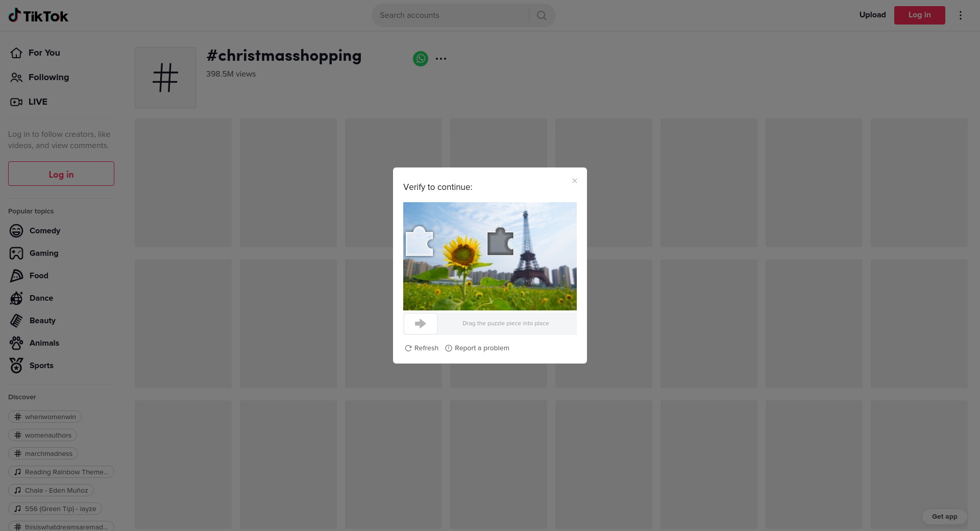Share hashtag via WhatsApp icon
This screenshot has width=980, height=531.
(421, 59)
